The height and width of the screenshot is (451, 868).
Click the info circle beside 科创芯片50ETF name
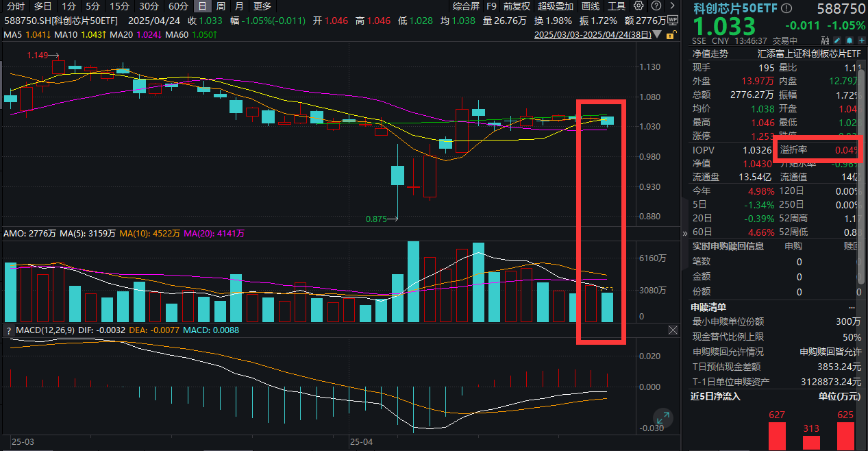(787, 8)
